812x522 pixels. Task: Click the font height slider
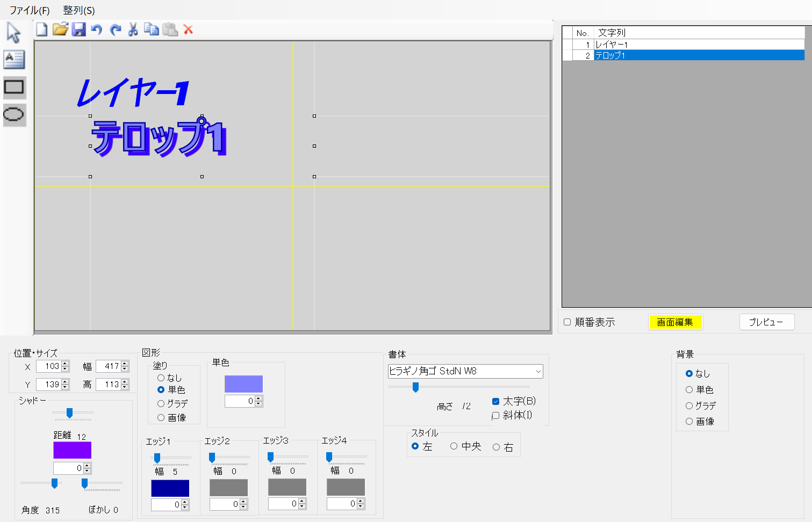click(x=458, y=387)
